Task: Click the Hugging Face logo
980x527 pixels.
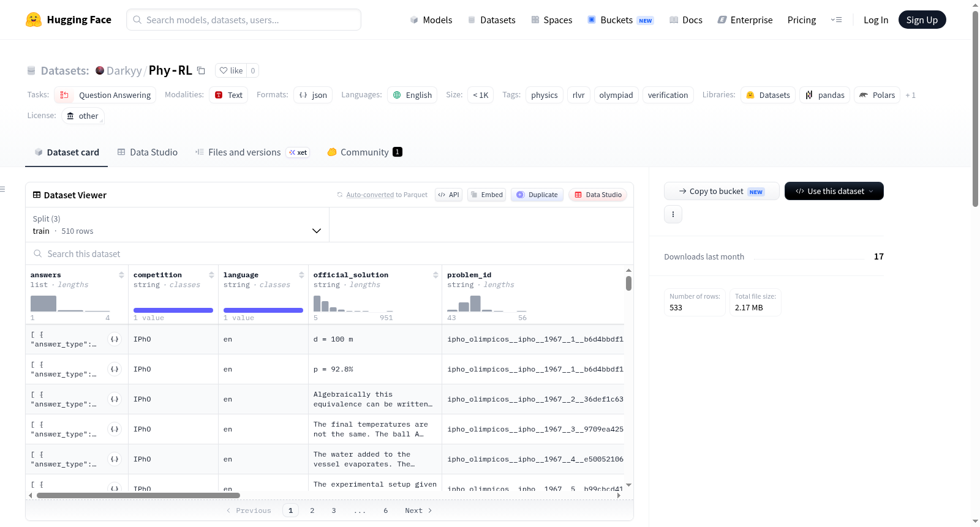Action: pos(69,20)
